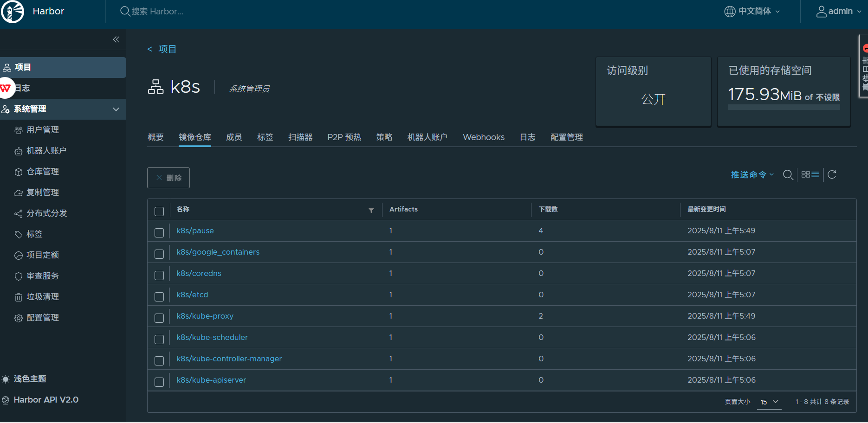Screen dimensions: 868x423
Task: Open the k8s/coredns repository link
Action: pyautogui.click(x=199, y=274)
